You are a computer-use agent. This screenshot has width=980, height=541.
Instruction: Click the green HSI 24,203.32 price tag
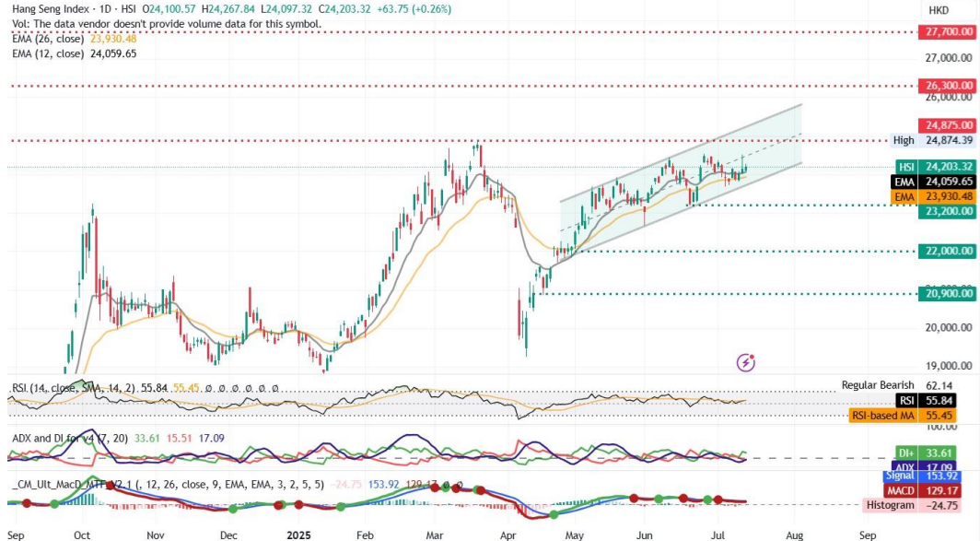936,167
